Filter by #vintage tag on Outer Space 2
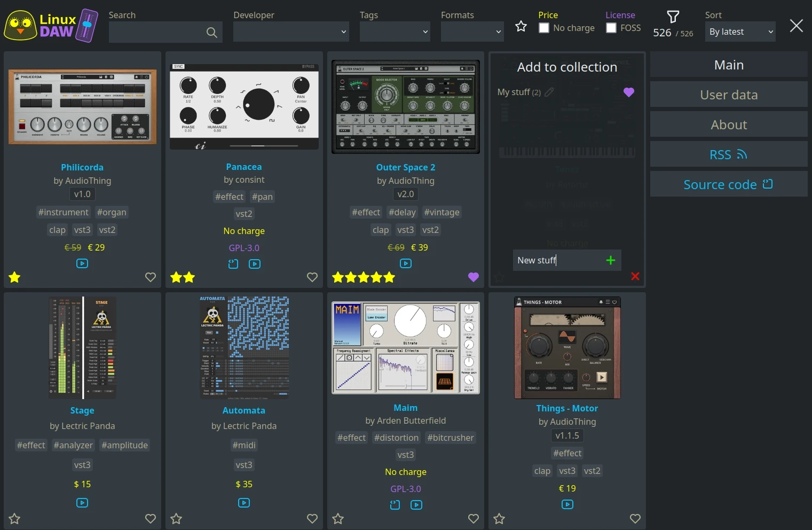 click(442, 212)
